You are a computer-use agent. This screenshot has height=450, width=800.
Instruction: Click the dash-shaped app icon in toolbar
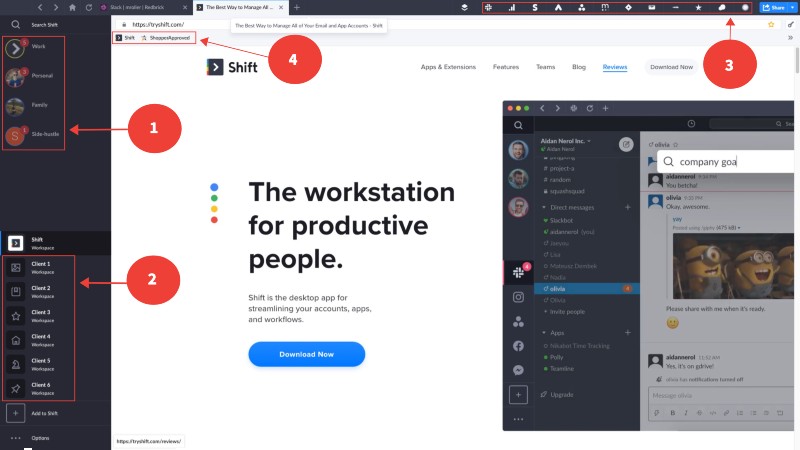click(676, 8)
